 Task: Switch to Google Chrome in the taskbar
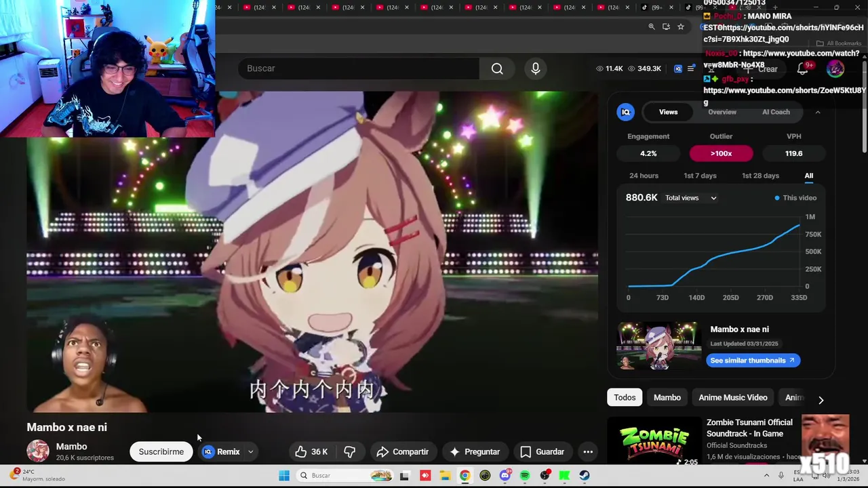465,476
